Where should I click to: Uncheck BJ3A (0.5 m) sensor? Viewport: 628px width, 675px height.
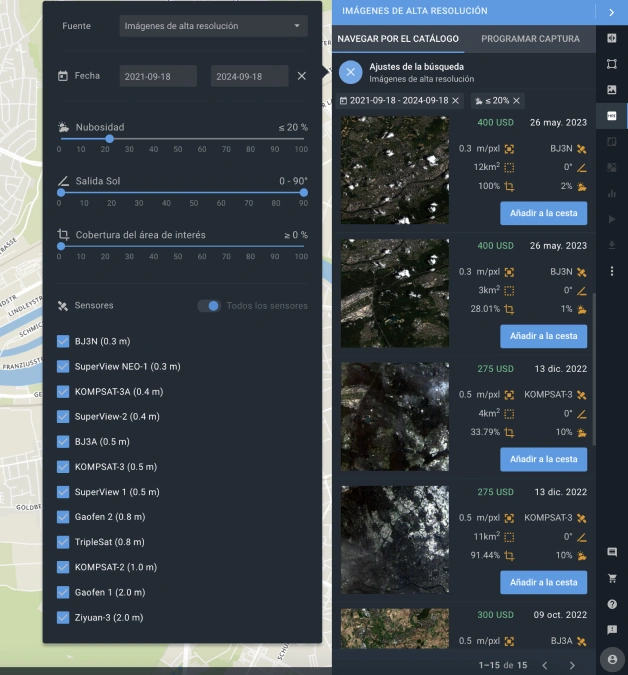[x=63, y=442]
